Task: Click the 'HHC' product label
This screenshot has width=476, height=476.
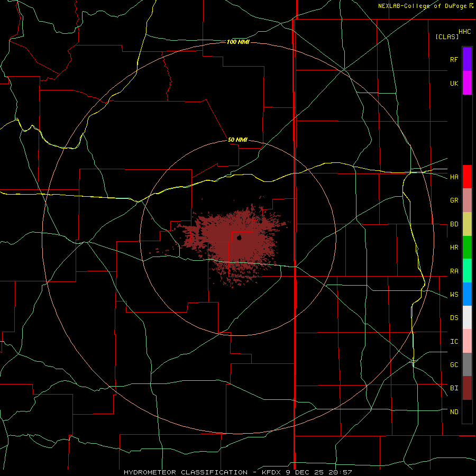Action: click(464, 32)
